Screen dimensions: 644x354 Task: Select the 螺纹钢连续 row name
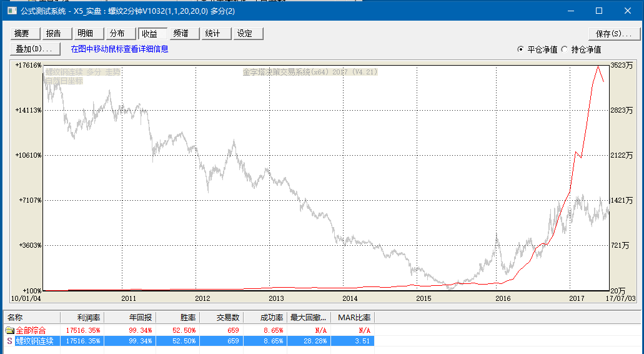pyautogui.click(x=34, y=341)
